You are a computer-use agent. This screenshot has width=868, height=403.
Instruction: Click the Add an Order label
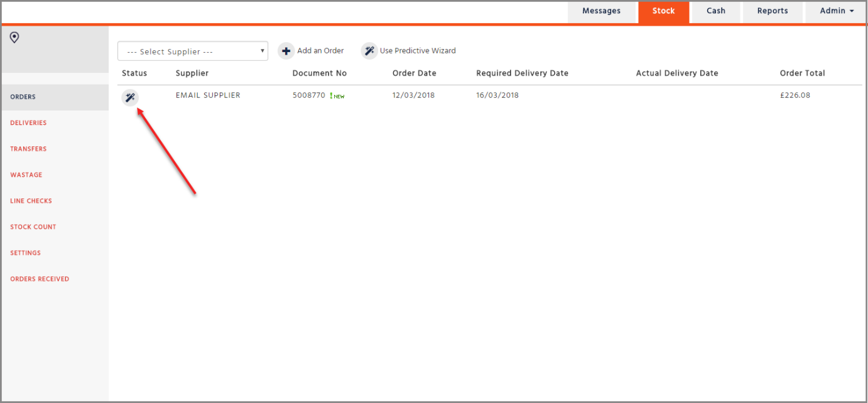click(x=320, y=51)
